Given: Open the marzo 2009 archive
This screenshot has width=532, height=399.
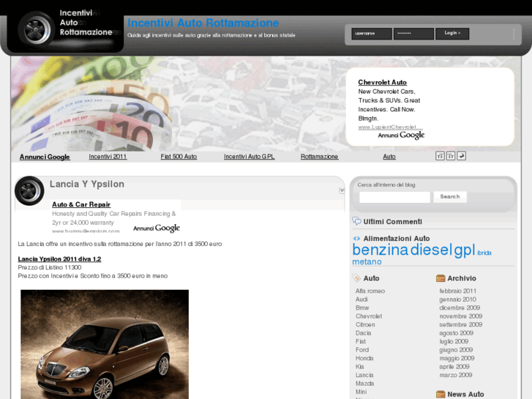Looking at the screenshot, I should [456, 375].
